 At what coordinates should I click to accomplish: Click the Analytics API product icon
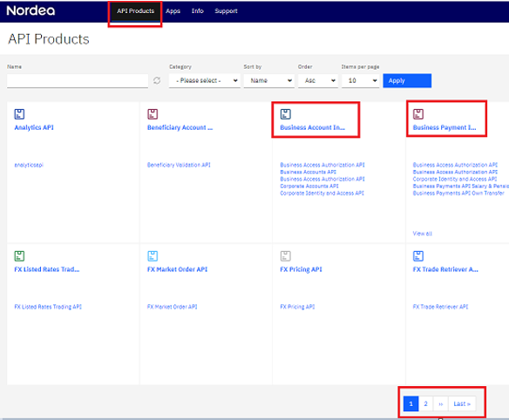[x=19, y=114]
